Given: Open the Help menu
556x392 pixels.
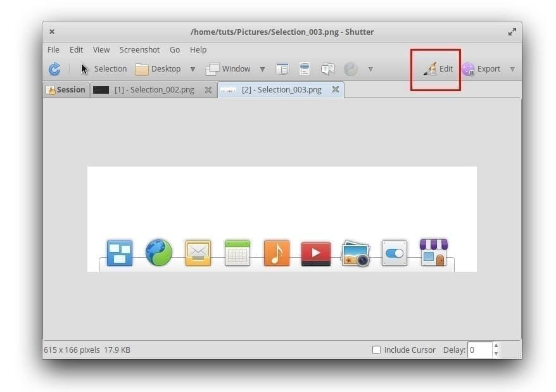Looking at the screenshot, I should coord(198,49).
